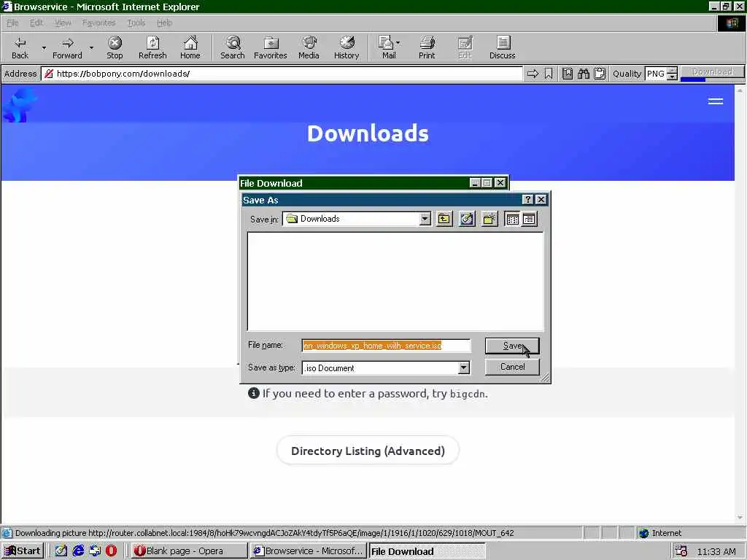Open the File menu
Viewport: 747px width, 560px height.
pyautogui.click(x=12, y=23)
